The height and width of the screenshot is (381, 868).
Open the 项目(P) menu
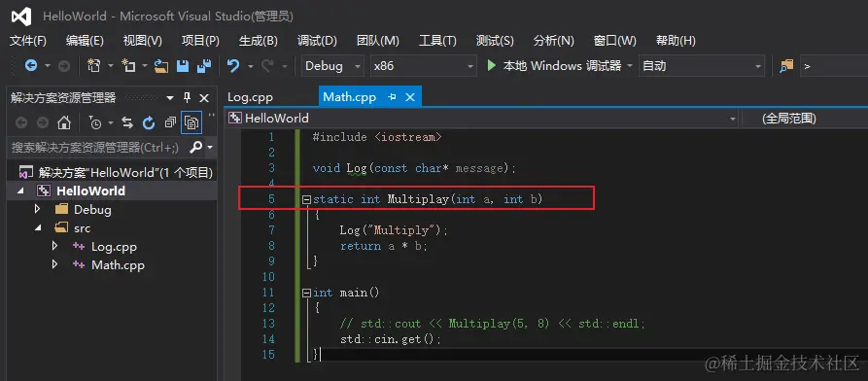[x=200, y=41]
